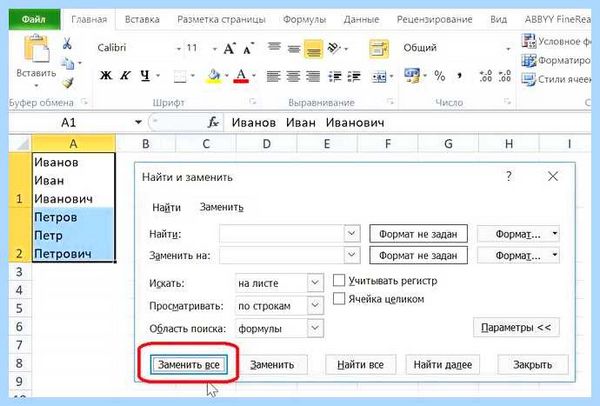Viewport: 600px width, 406px height.
Task: Open the Рецензирование ribbon tab
Action: 434,20
